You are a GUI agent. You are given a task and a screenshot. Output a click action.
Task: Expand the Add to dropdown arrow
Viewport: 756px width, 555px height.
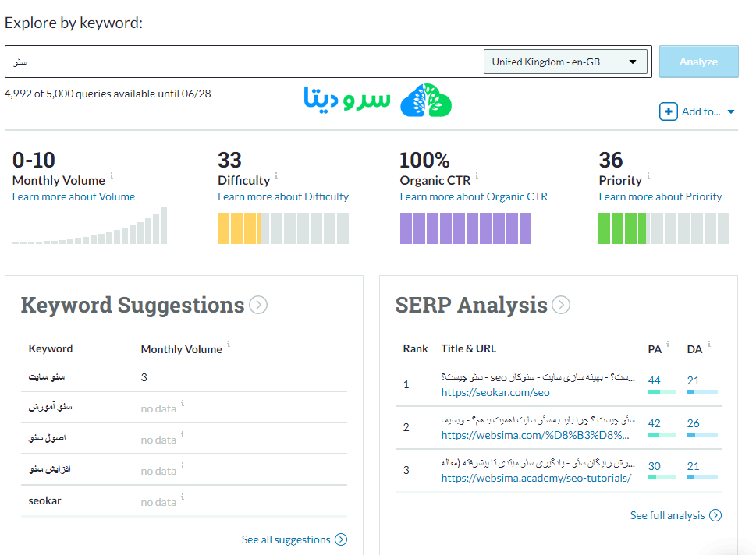pos(731,112)
